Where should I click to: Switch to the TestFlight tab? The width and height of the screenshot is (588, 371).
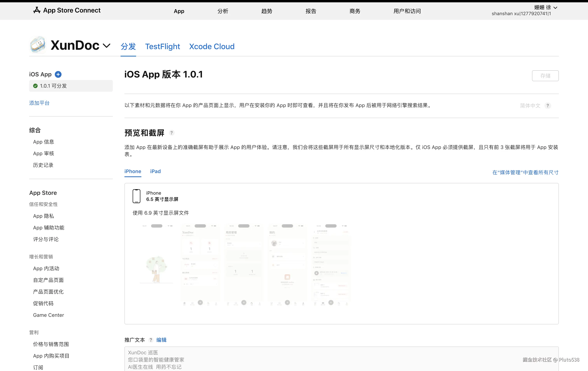click(162, 46)
